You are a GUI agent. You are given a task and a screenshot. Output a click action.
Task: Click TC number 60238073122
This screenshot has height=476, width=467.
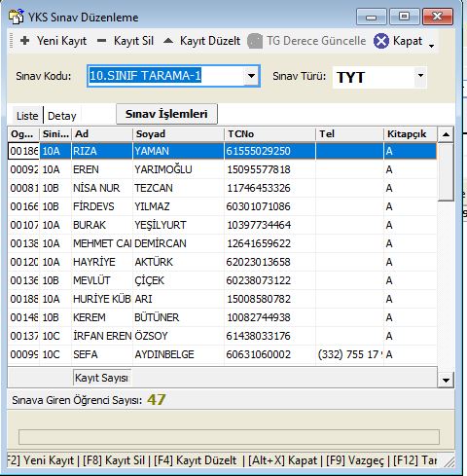pyautogui.click(x=259, y=280)
